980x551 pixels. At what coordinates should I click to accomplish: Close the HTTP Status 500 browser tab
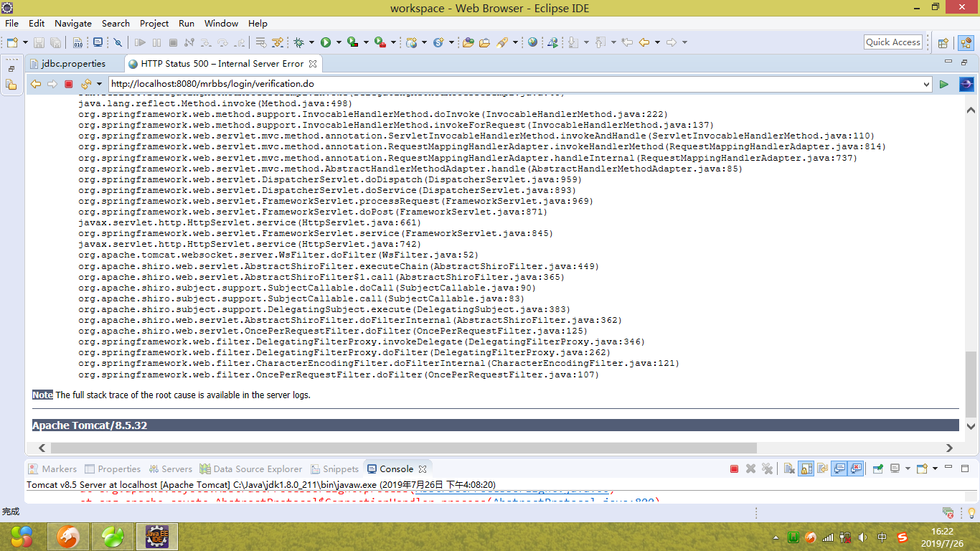313,64
